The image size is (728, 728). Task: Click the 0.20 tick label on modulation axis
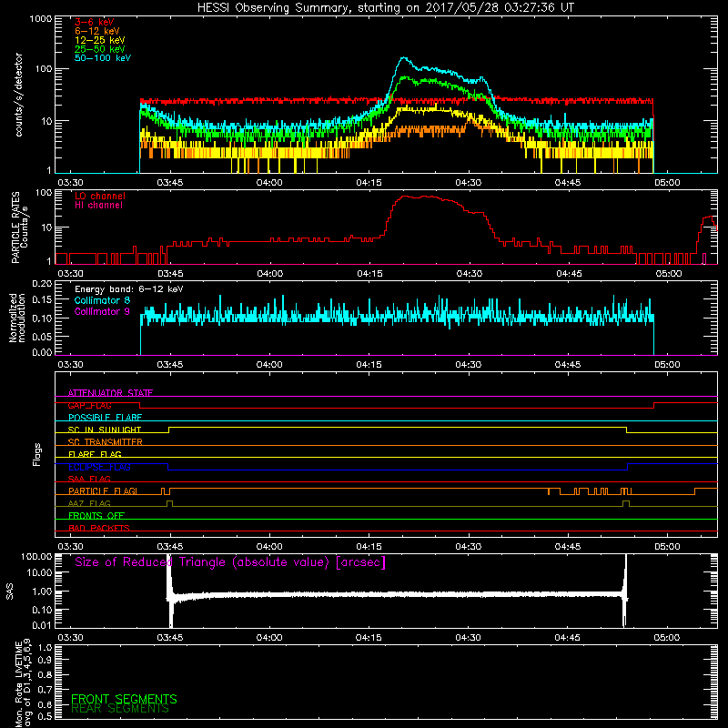point(42,283)
